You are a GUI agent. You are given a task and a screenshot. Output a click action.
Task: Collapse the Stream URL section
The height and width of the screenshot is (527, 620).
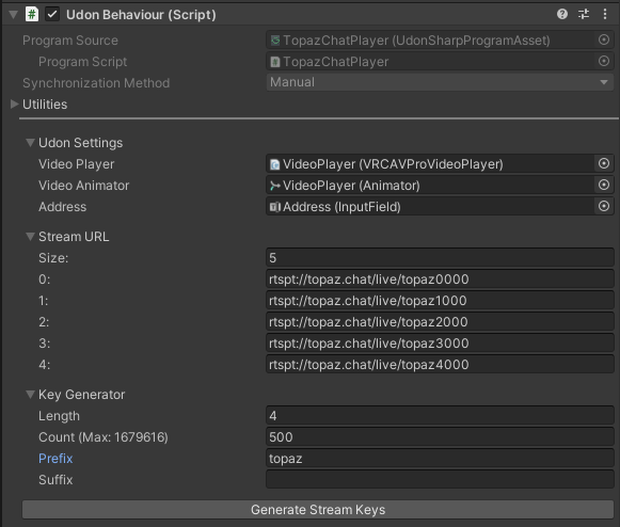pyautogui.click(x=30, y=236)
